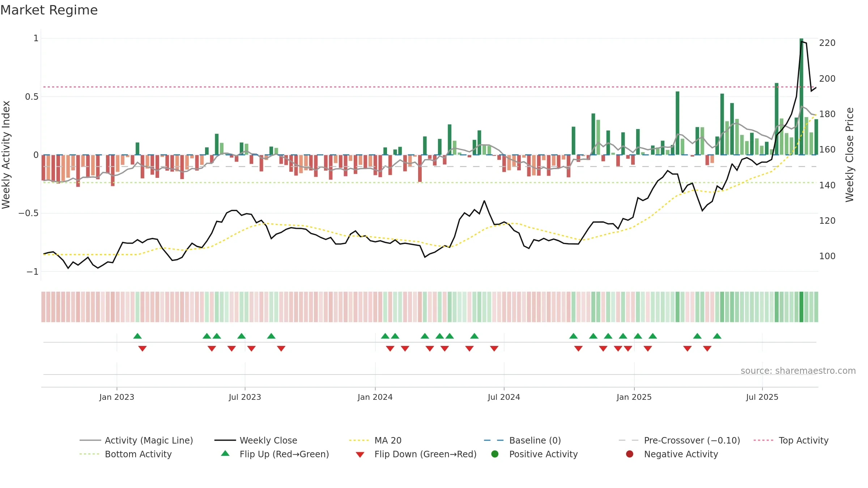The height and width of the screenshot is (488, 868).
Task: Toggle the Flip Down (Green→Red) legend entry
Action: click(x=416, y=454)
